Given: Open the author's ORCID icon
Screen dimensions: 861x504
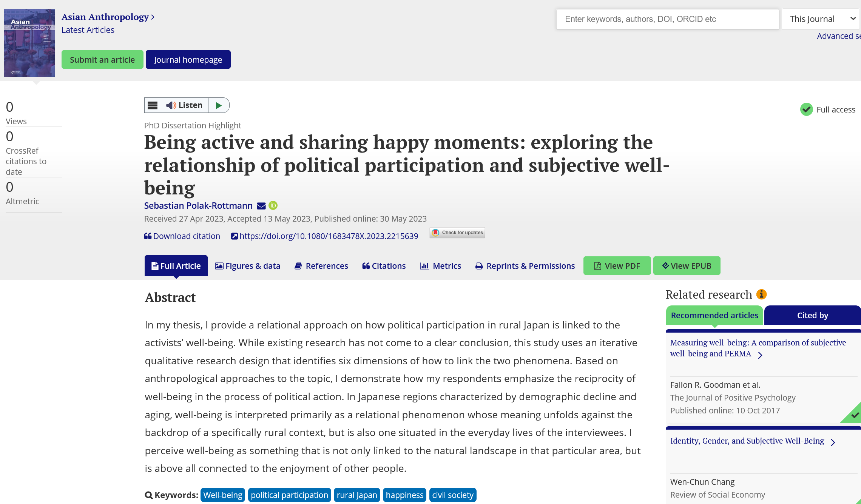Looking at the screenshot, I should click(273, 205).
